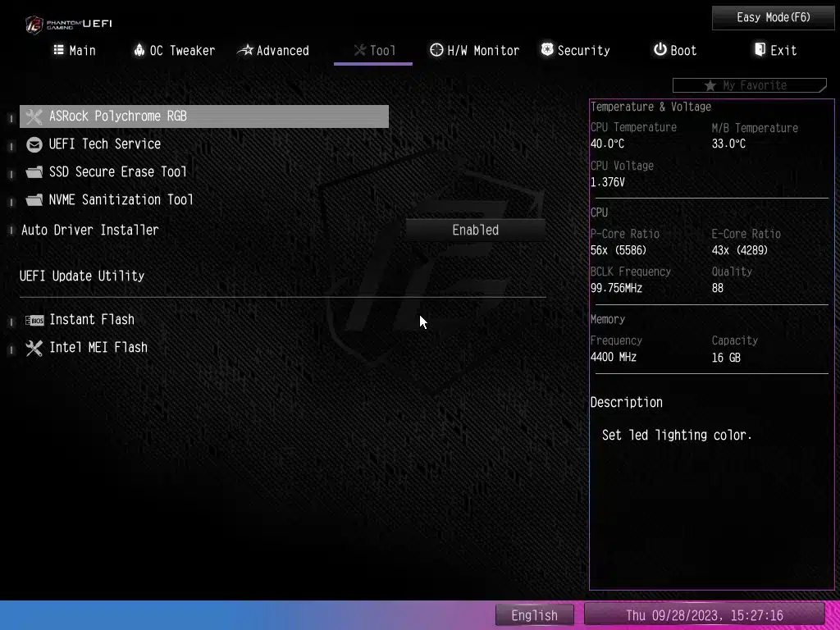
Task: Click the BIOS chip icon for Instant Flash
Action: click(34, 320)
